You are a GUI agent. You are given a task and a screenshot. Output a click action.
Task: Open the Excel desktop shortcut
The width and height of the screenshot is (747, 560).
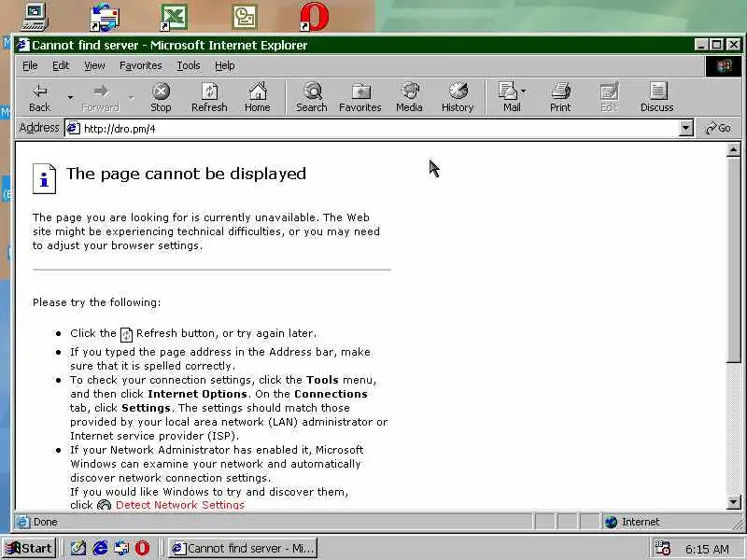(x=174, y=17)
